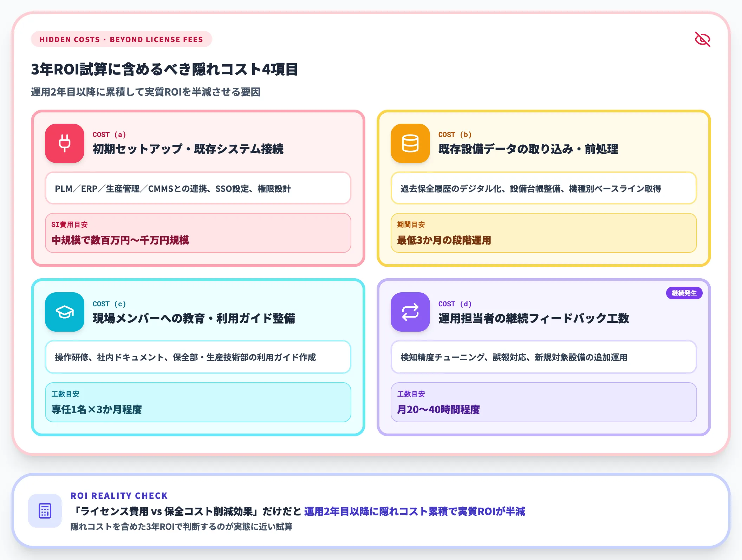Click 工数目安 label in the COST (c) card
The image size is (742, 560).
tap(65, 394)
